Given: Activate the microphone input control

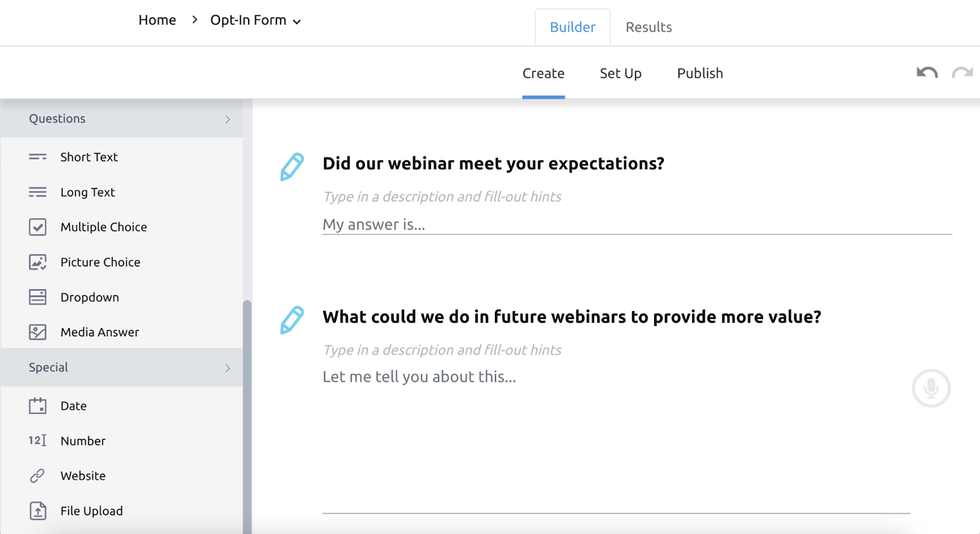Looking at the screenshot, I should click(930, 388).
